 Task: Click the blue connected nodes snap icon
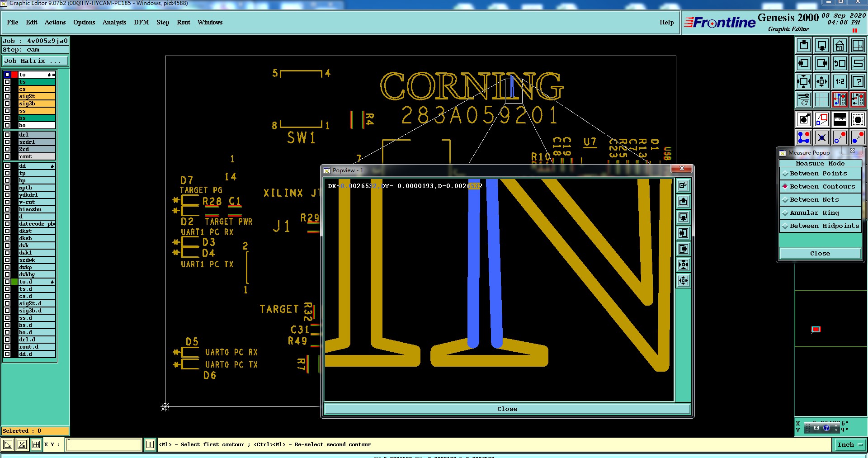804,137
